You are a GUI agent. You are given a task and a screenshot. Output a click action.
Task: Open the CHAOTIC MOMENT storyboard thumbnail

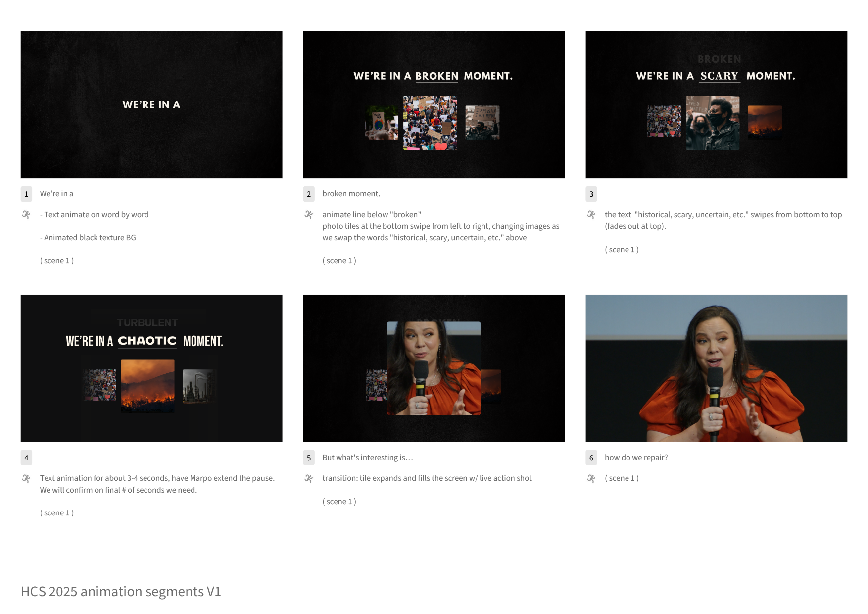click(x=151, y=368)
